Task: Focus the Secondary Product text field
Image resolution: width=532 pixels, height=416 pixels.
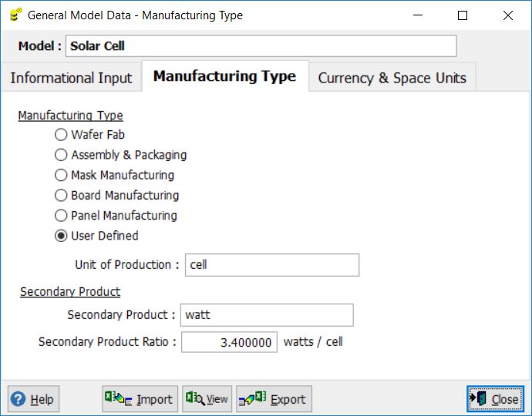Action: (x=267, y=315)
